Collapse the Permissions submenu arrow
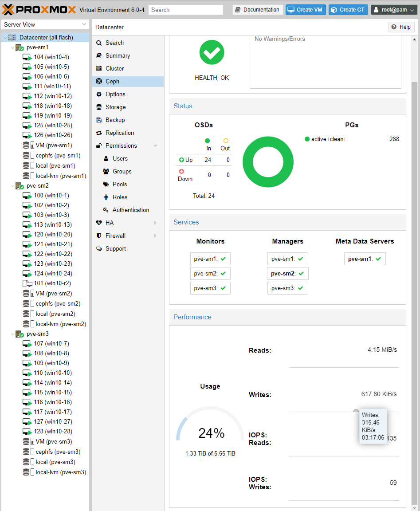This screenshot has width=420, height=511. (x=155, y=145)
